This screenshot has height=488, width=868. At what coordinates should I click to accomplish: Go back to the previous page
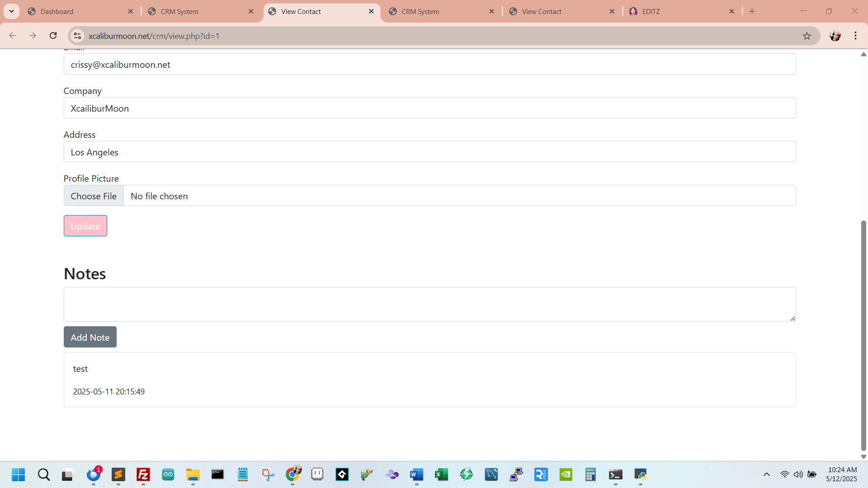[13, 36]
